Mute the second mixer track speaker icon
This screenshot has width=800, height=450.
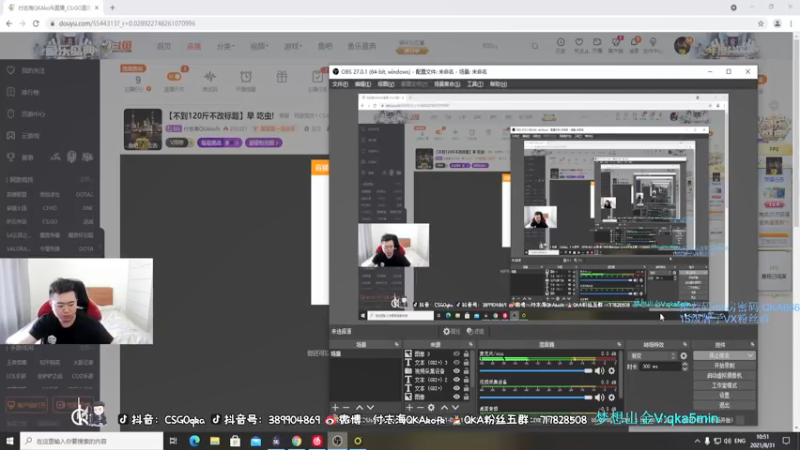(x=599, y=397)
